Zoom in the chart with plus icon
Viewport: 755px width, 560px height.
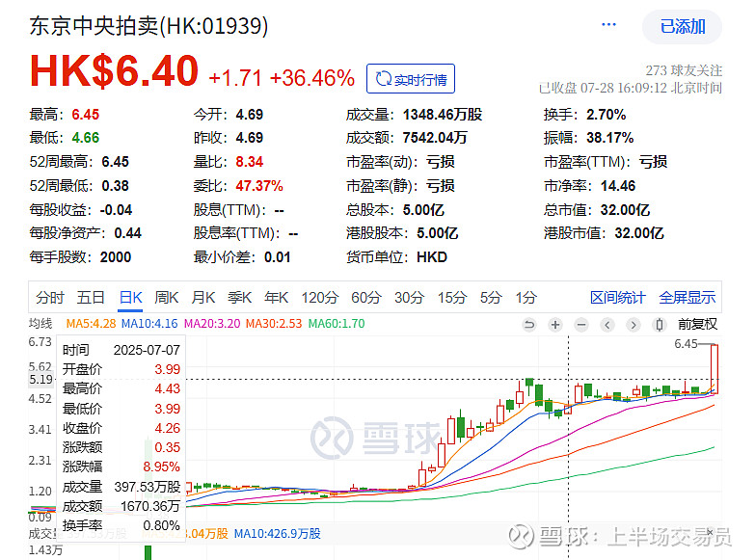pyautogui.click(x=555, y=325)
